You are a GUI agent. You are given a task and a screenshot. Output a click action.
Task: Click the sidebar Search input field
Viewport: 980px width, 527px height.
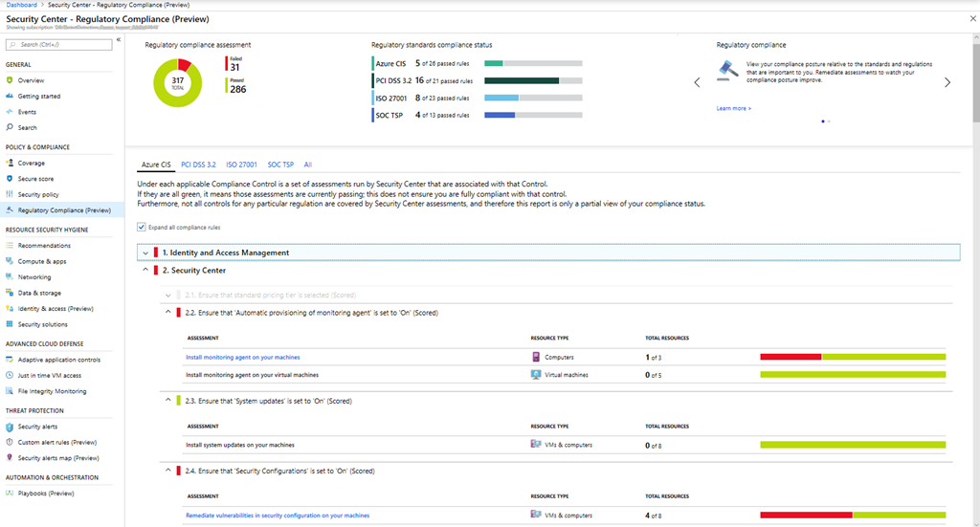tap(62, 45)
